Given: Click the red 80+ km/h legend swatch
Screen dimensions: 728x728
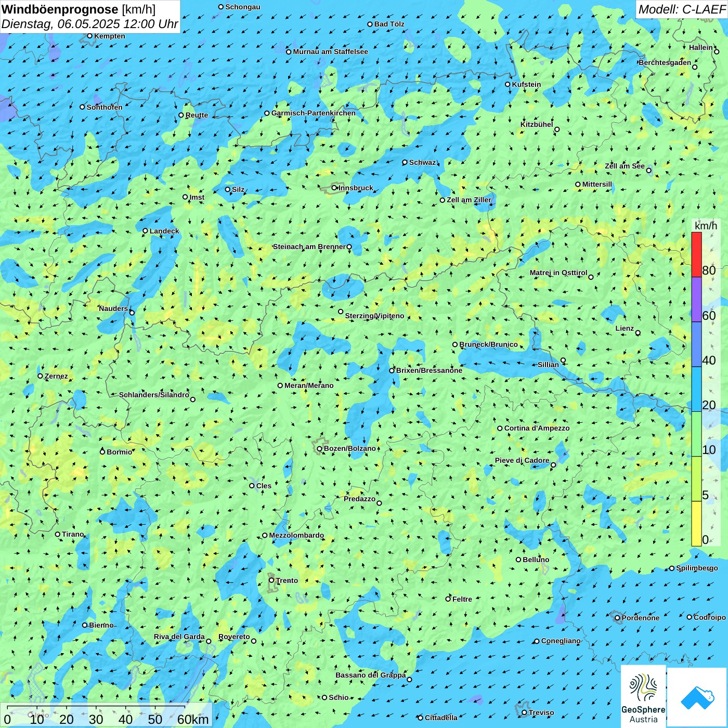Looking at the screenshot, I should click(696, 254).
